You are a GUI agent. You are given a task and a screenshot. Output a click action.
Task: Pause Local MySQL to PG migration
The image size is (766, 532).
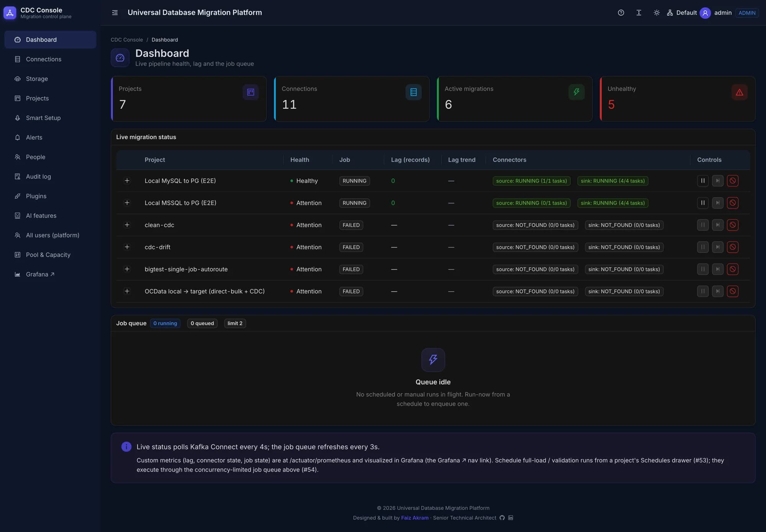click(x=703, y=181)
